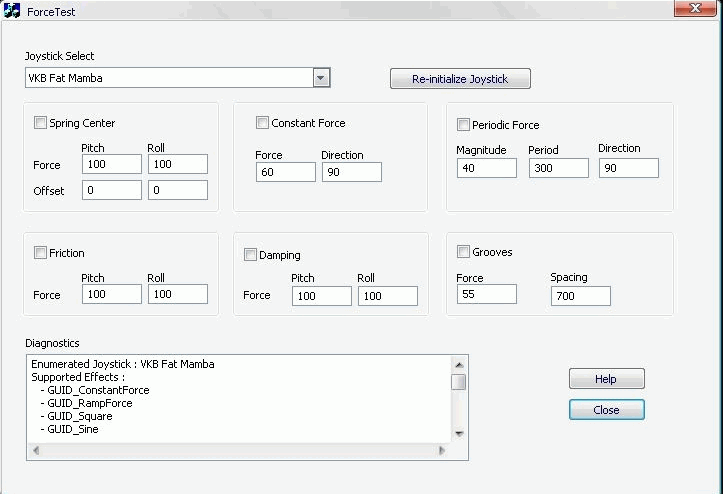
Task: Click the Grooves Spacing text field
Action: tap(580, 295)
